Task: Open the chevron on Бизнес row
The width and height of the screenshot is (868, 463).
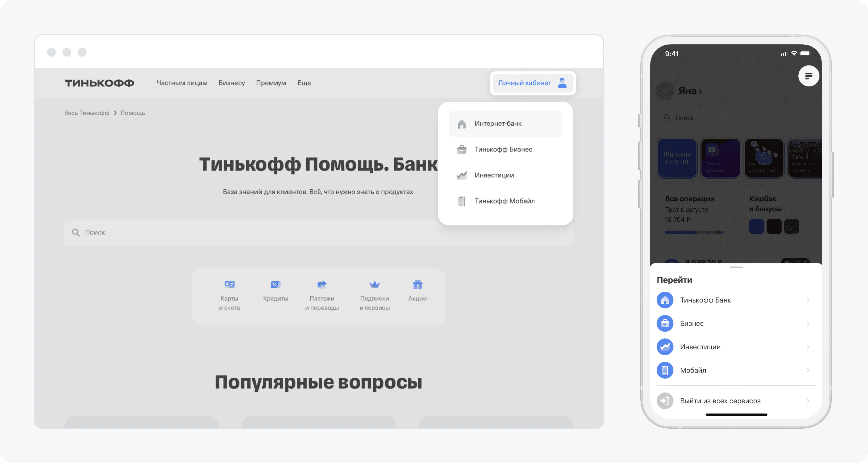Action: point(808,324)
